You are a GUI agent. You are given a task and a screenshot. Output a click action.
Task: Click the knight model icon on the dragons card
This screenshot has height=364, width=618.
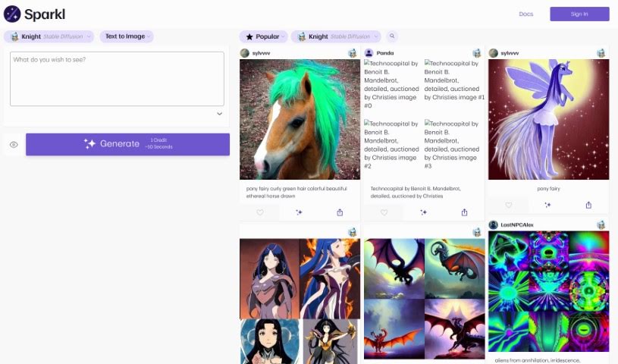point(477,232)
